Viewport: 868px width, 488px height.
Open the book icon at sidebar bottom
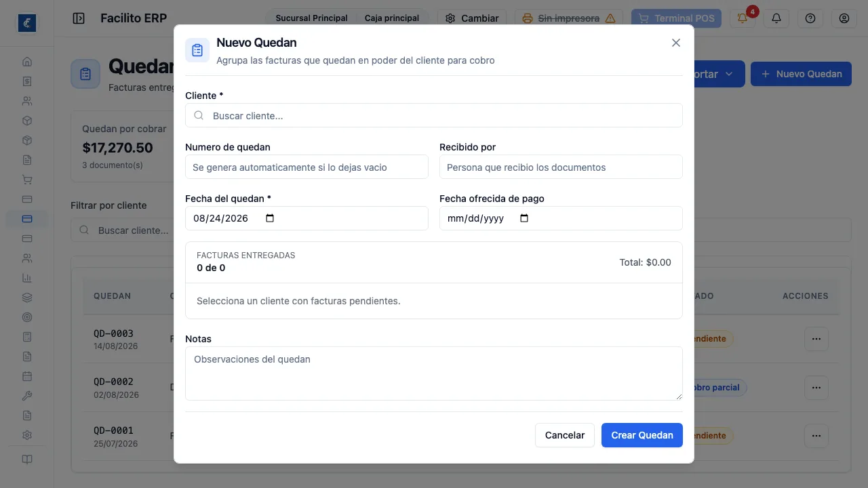(x=27, y=460)
